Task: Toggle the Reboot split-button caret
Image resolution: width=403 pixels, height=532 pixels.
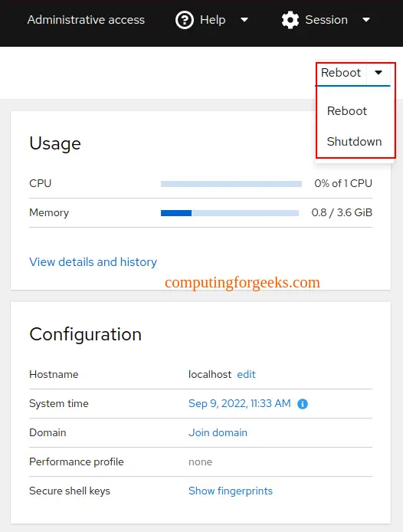Action: point(378,73)
